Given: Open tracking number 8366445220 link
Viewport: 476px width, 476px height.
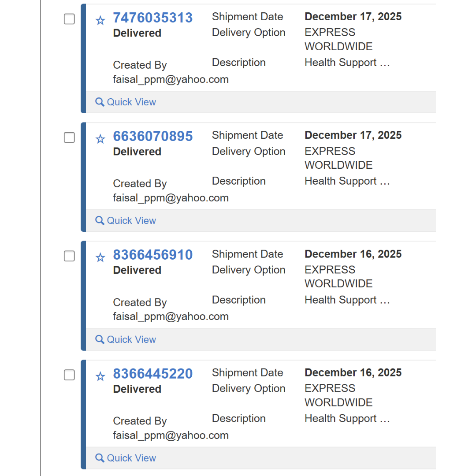Looking at the screenshot, I should pos(152,373).
